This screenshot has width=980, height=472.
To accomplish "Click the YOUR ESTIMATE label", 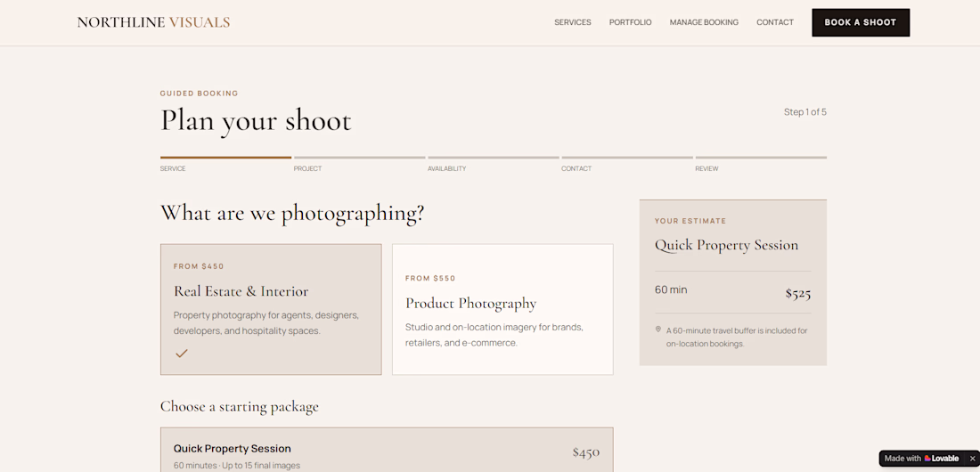I will pyautogui.click(x=690, y=221).
